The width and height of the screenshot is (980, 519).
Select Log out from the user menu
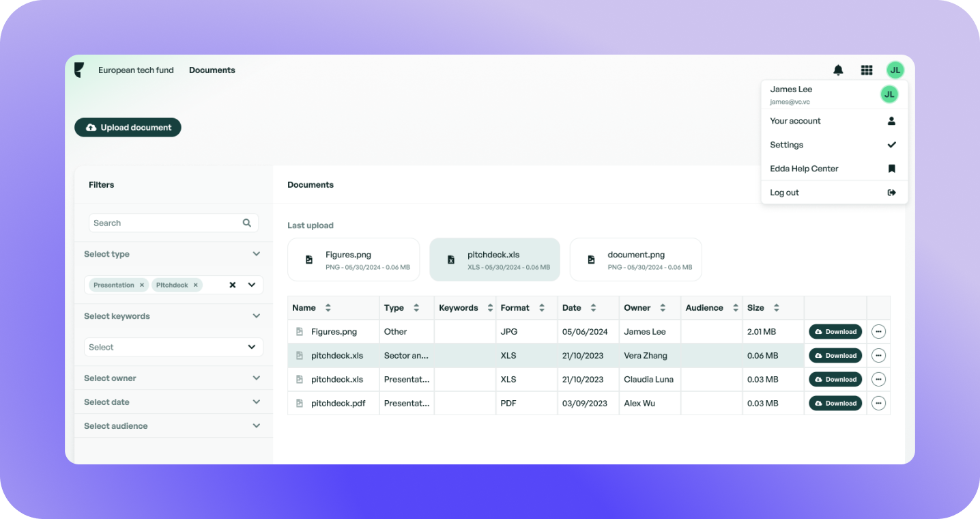(x=834, y=193)
